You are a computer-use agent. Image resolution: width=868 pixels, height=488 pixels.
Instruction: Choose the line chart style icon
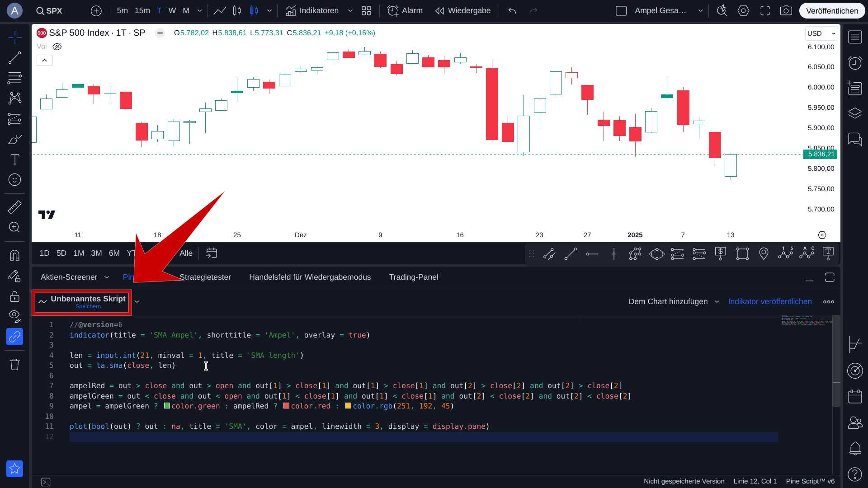coord(220,10)
